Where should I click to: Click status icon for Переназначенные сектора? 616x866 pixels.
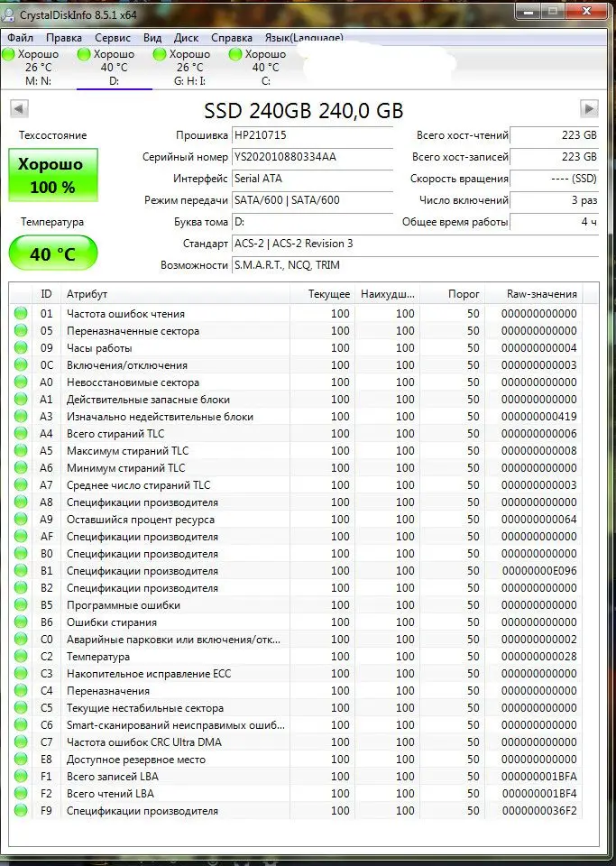pyautogui.click(x=21, y=330)
